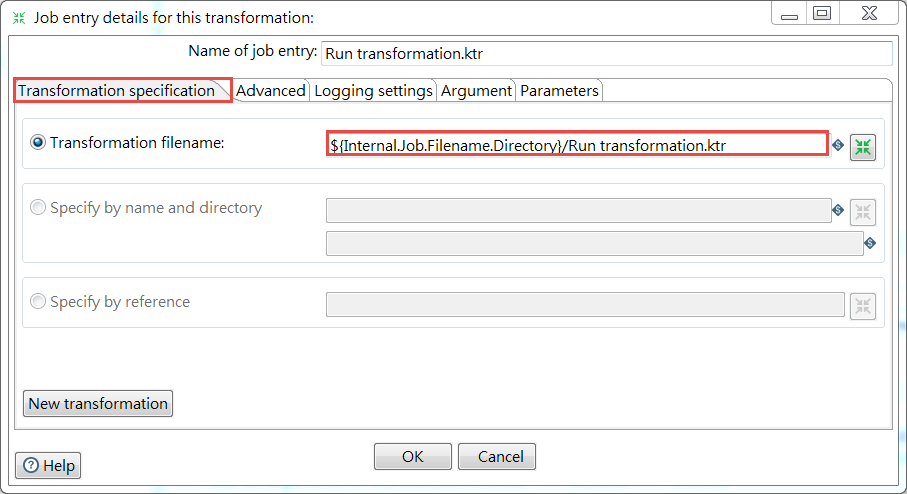Dismiss dialog with Cancel button
907x494 pixels.
click(497, 456)
